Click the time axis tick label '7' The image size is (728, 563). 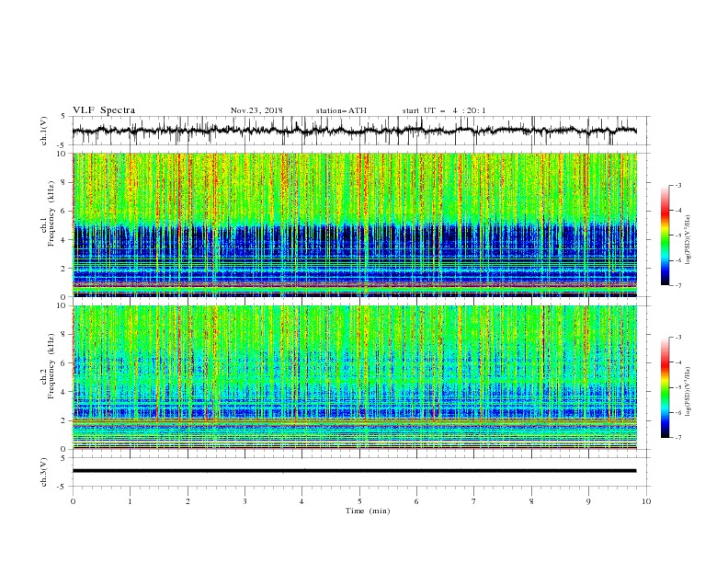coord(474,501)
